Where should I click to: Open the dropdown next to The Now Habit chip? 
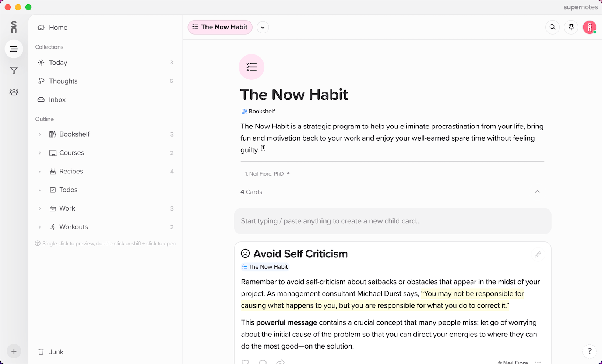(263, 27)
